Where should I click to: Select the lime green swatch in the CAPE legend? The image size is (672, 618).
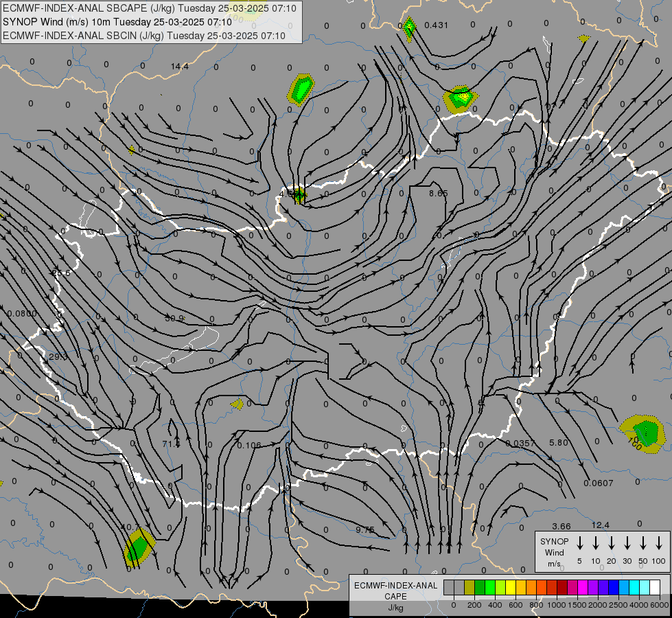pos(500,587)
